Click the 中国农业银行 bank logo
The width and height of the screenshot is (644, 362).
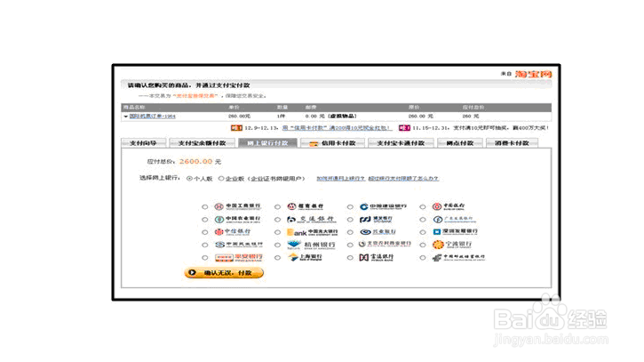[237, 219]
